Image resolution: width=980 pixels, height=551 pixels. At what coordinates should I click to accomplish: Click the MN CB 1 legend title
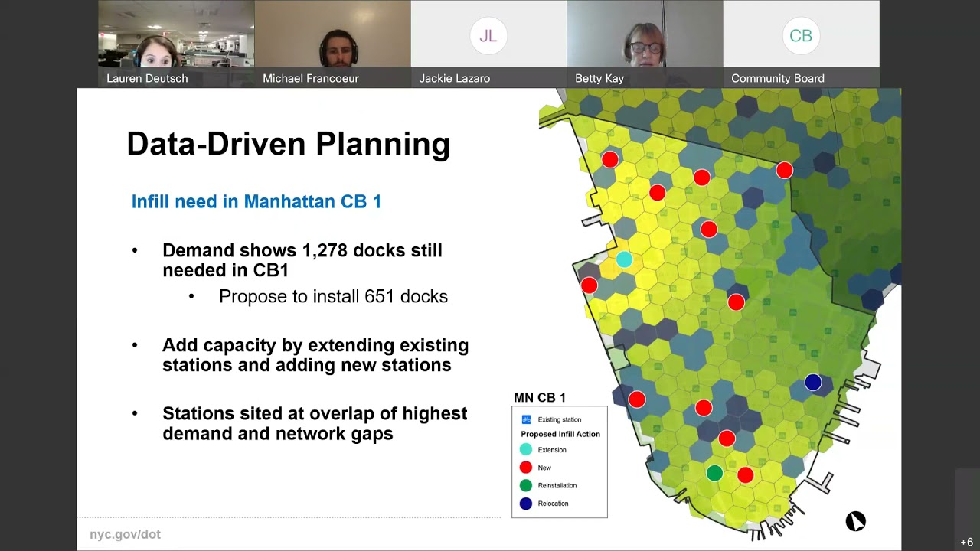click(540, 397)
